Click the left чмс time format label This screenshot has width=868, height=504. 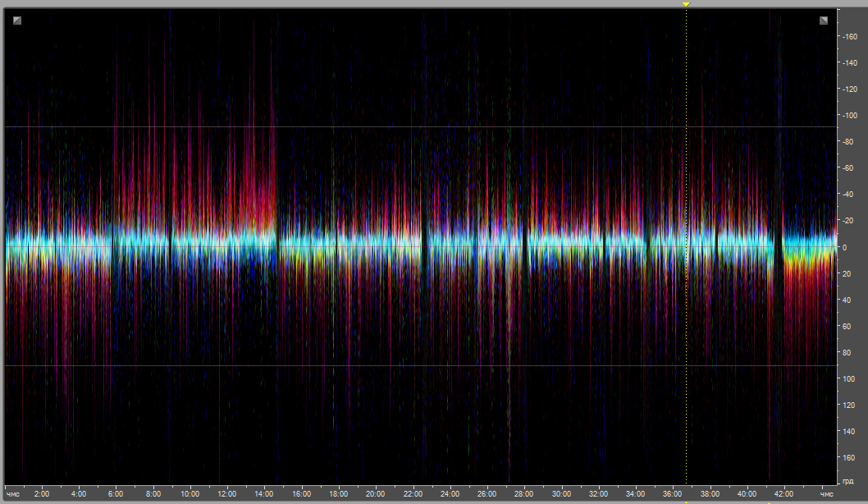(x=13, y=494)
